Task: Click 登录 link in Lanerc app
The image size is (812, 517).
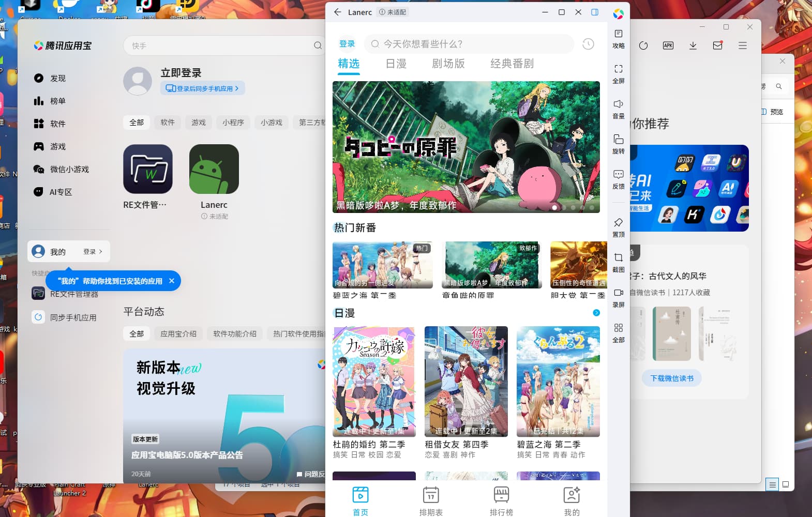Action: [x=347, y=44]
